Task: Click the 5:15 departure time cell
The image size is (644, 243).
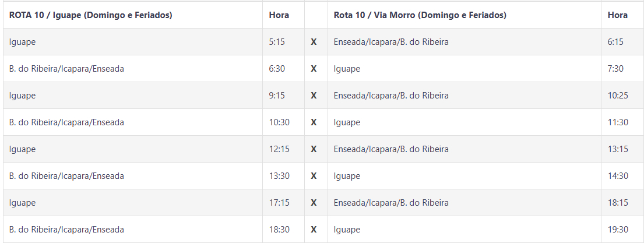Action: [277, 42]
